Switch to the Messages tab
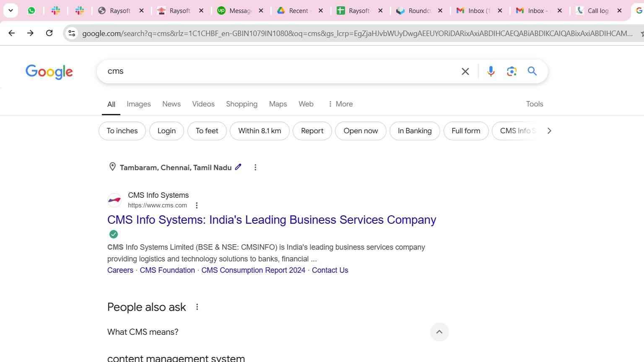 (x=240, y=10)
